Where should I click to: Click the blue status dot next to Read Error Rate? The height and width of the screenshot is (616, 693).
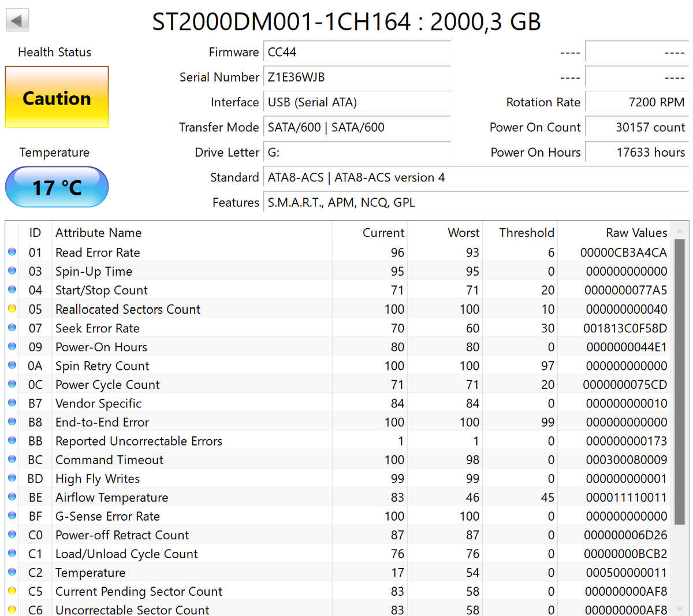pos(12,251)
